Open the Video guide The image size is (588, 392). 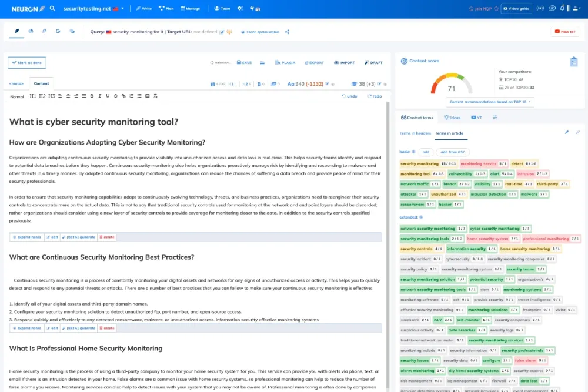pos(516,9)
